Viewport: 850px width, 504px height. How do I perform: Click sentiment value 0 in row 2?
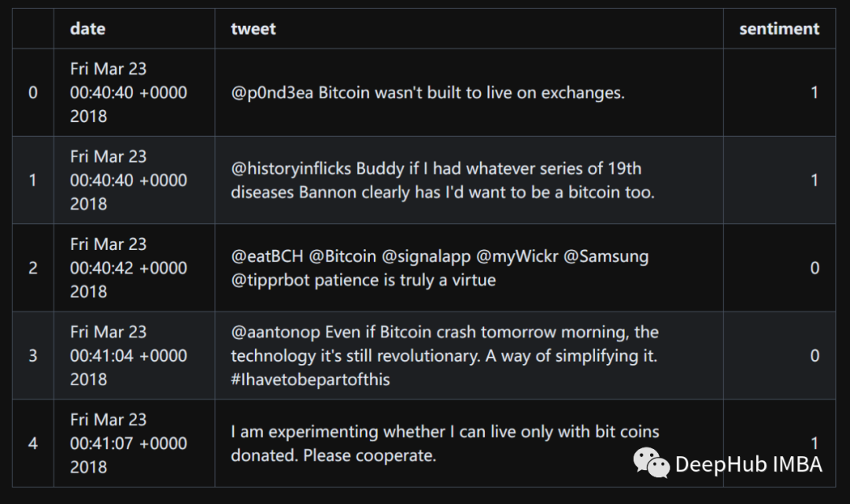point(815,268)
